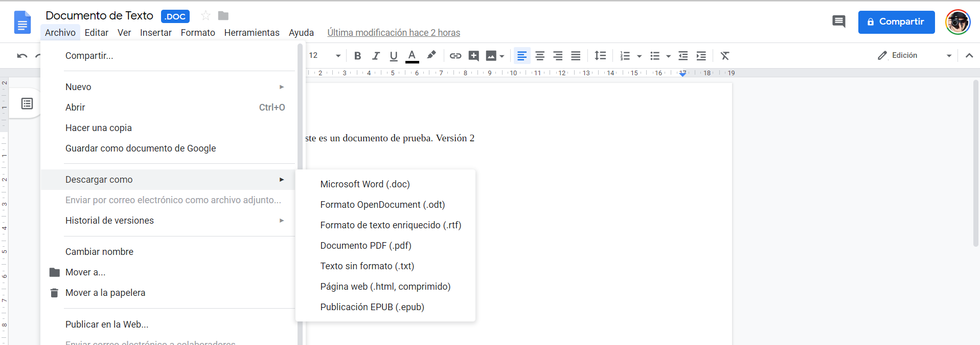The width and height of the screenshot is (980, 345).
Task: Click the clear formatting icon
Action: 725,56
